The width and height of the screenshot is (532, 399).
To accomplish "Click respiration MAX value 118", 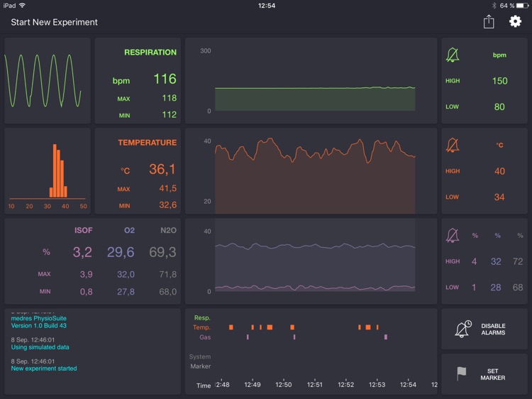I will pos(170,98).
